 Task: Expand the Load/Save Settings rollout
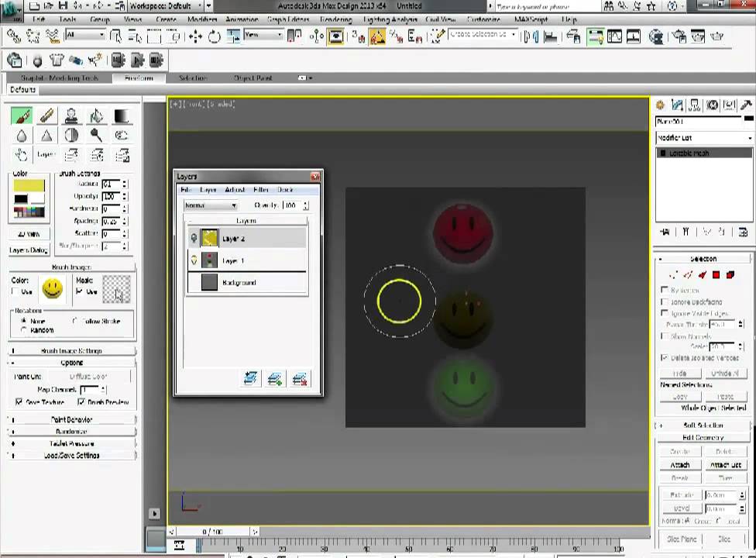coord(71,455)
